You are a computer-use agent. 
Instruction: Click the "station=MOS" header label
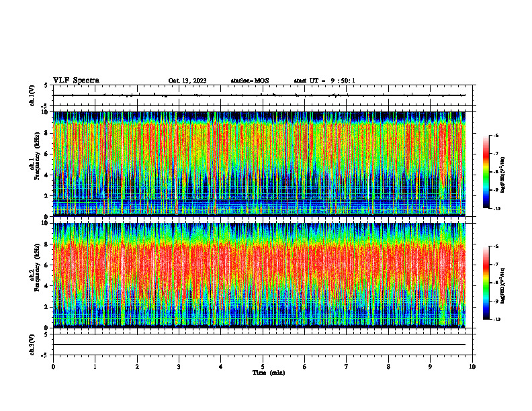250,81
